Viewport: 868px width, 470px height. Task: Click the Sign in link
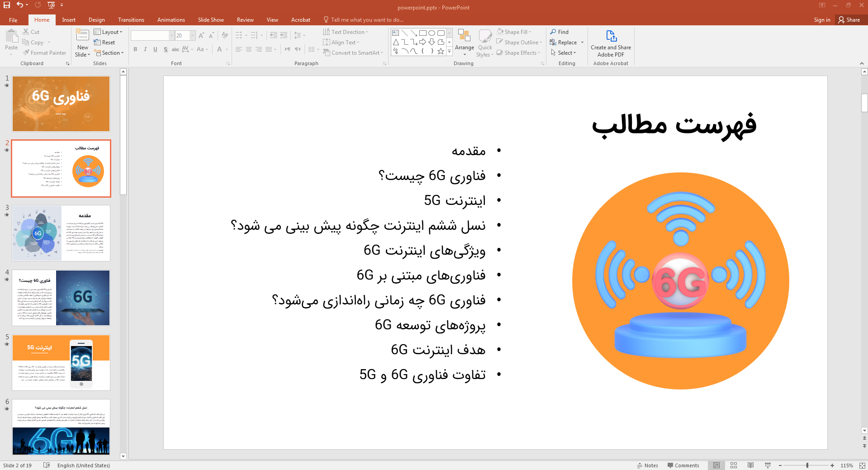click(822, 20)
